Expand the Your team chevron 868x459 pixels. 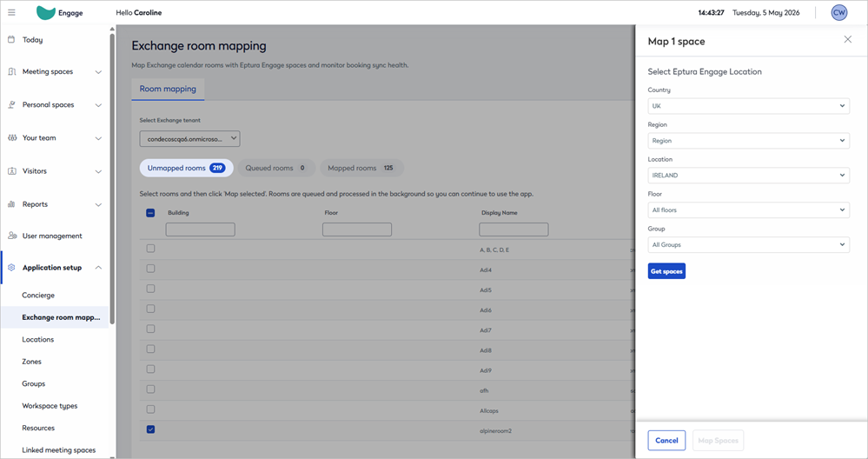click(98, 138)
